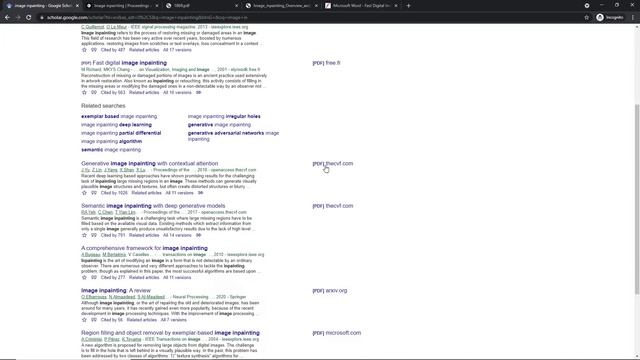The height and width of the screenshot is (360, 640).
Task: Show more options for Fast digital image inpainting
Action: point(198,93)
